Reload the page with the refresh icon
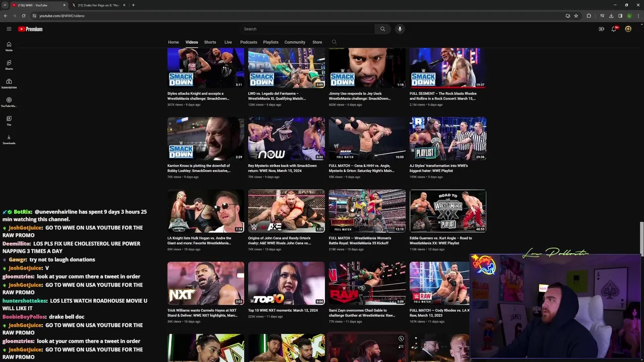Screen dimensions: 644x362 click(x=24, y=16)
